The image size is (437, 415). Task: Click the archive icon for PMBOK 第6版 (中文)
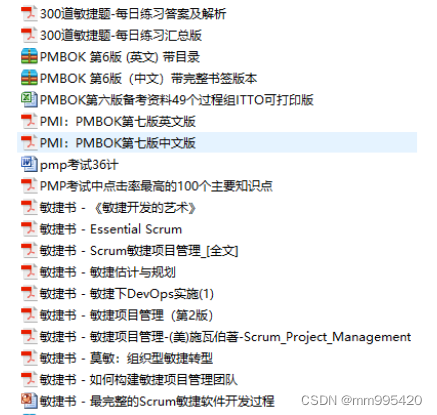29,78
